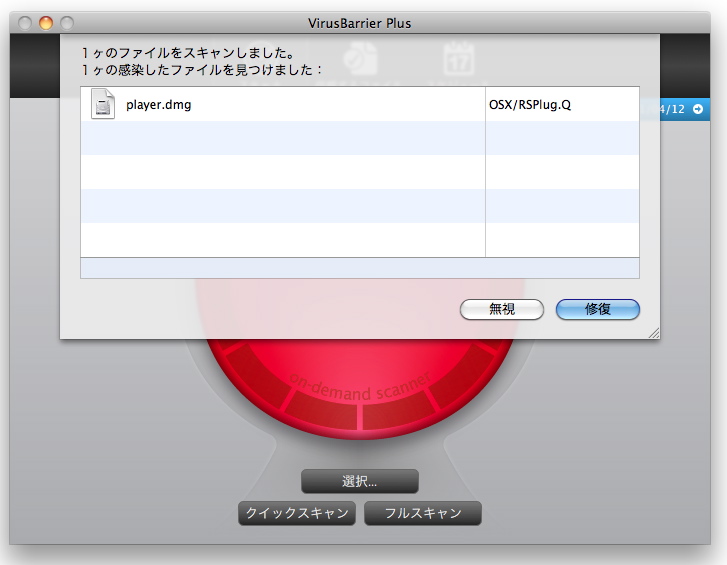The image size is (727, 565).
Task: Click the 修復 repair button
Action: 598,309
